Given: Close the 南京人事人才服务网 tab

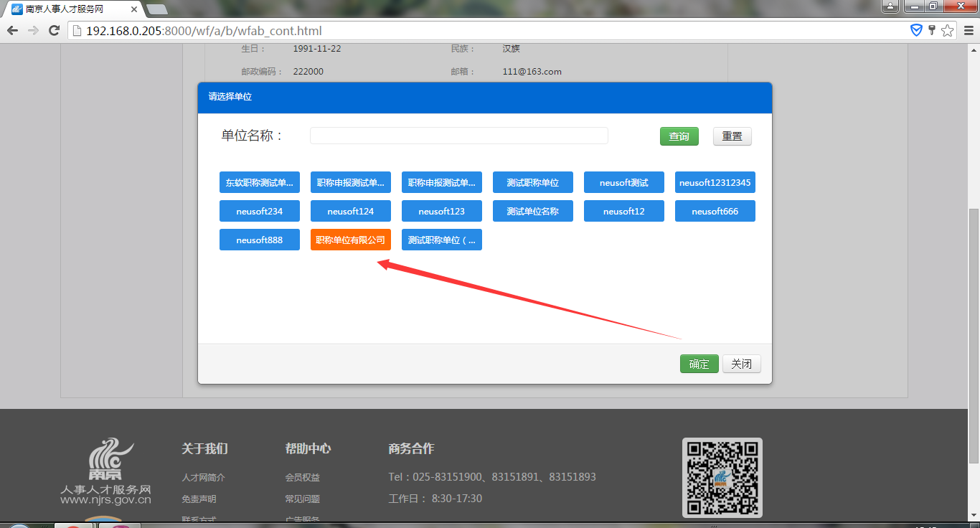Looking at the screenshot, I should pyautogui.click(x=134, y=9).
